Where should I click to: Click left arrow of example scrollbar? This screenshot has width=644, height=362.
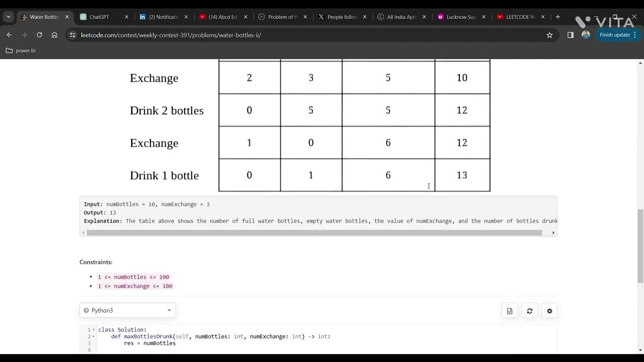pyautogui.click(x=83, y=233)
